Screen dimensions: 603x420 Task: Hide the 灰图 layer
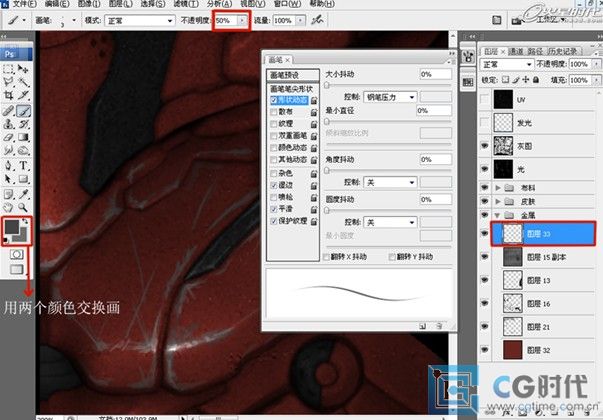pos(485,146)
